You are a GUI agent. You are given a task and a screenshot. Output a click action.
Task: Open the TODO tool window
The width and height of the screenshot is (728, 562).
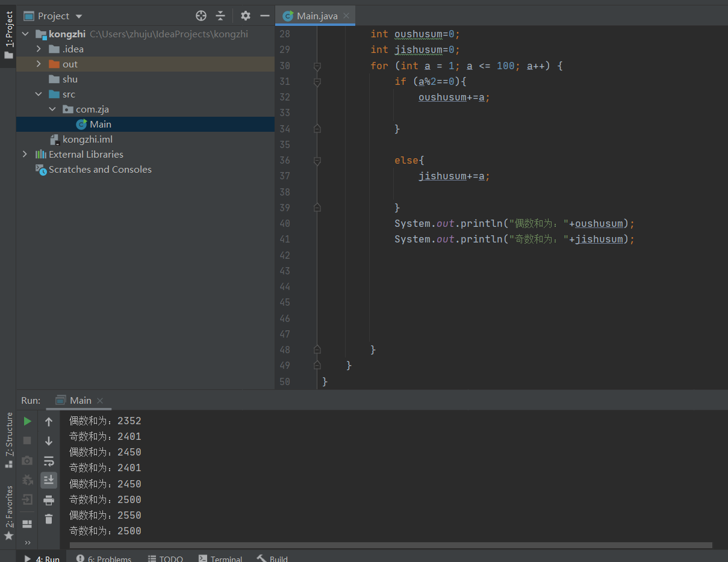165,559
